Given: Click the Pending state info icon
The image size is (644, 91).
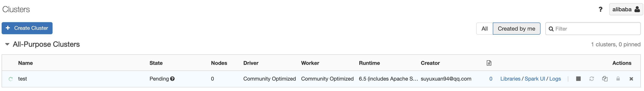Looking at the screenshot, I should pos(172,79).
